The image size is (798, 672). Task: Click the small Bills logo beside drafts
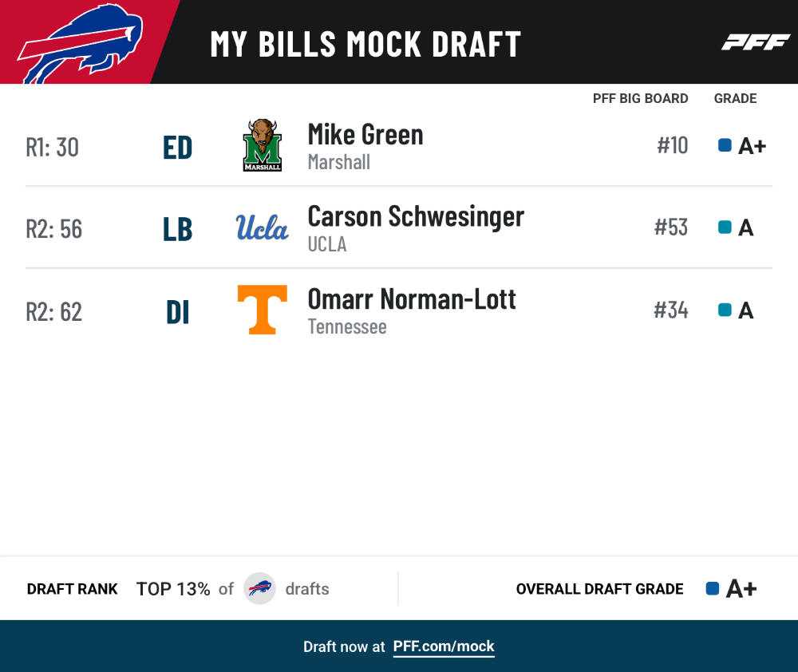(x=259, y=588)
